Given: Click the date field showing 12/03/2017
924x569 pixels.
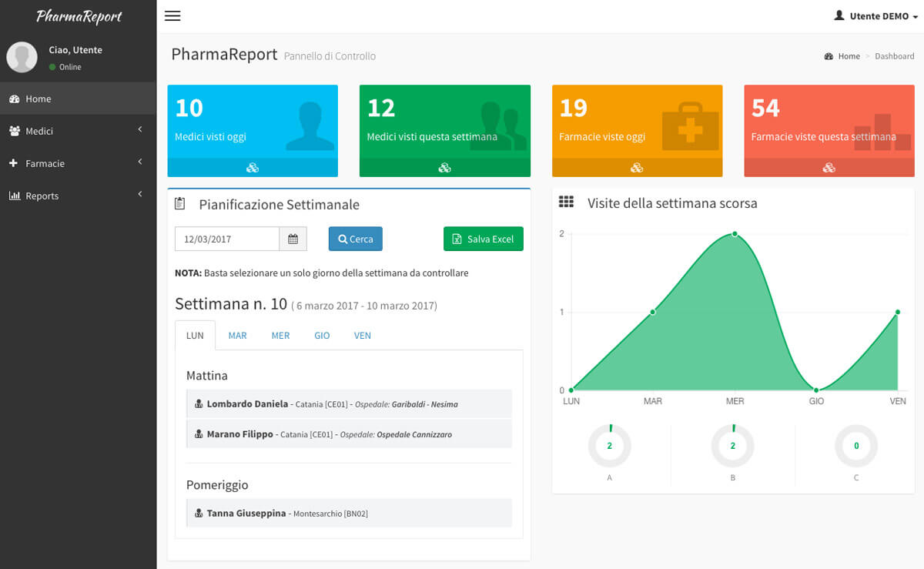Looking at the screenshot, I should coord(226,239).
